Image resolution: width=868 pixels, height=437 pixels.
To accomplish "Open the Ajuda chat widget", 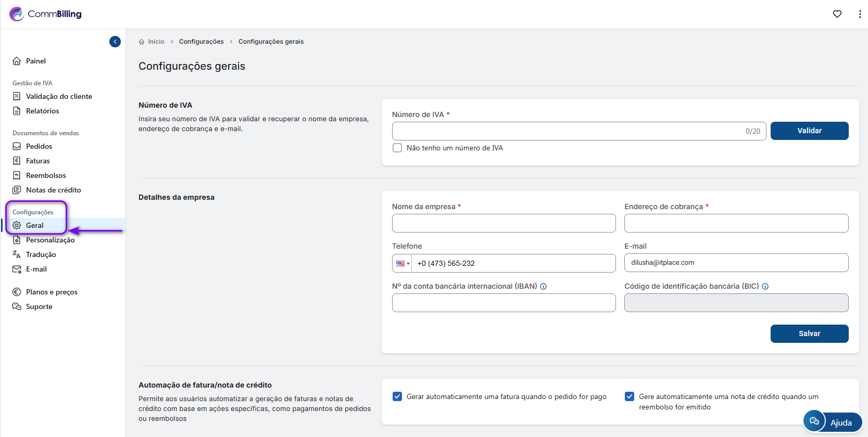I will tap(832, 422).
